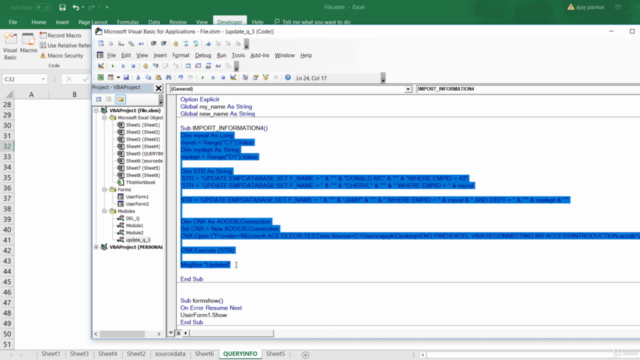Click Cut scissors icon in VBA toolbar

click(x=138, y=78)
